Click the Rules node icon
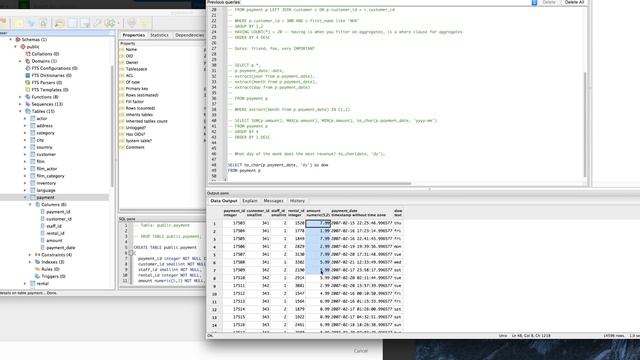This screenshot has height=360, width=640. point(38,269)
